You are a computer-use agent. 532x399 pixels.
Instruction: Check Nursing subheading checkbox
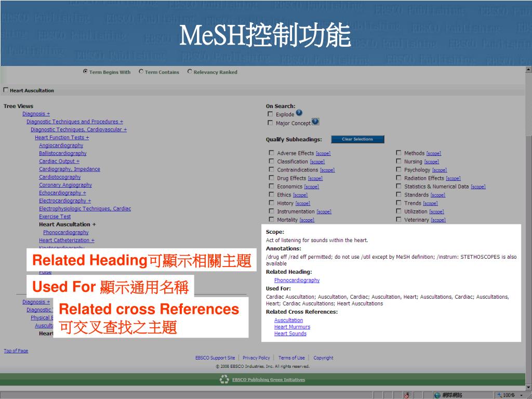tap(398, 161)
